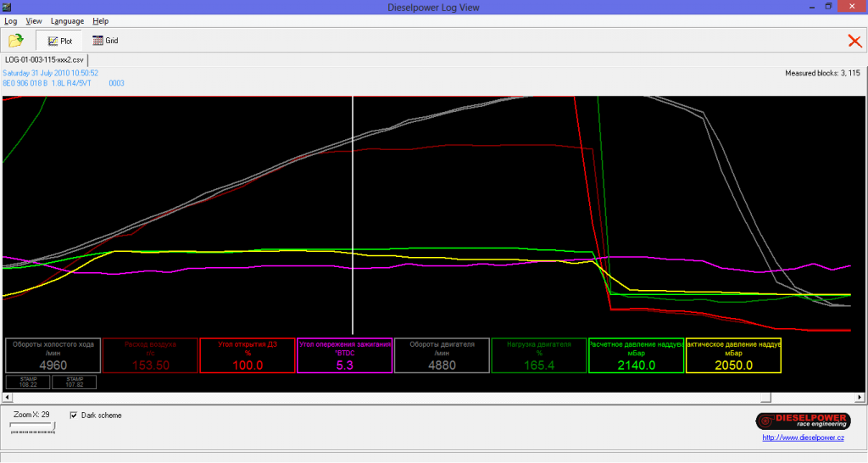This screenshot has width=868, height=463.
Task: Open the Language menu
Action: pyautogui.click(x=67, y=20)
